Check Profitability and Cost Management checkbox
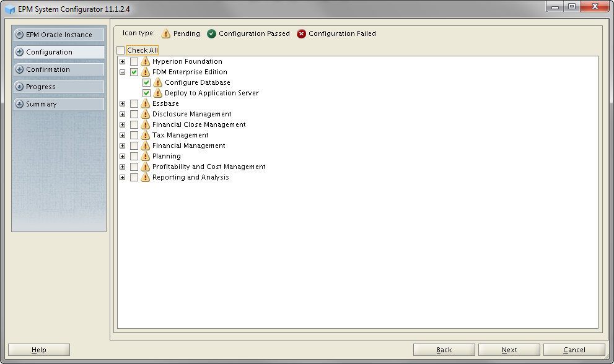The width and height of the screenshot is (614, 364). point(134,167)
